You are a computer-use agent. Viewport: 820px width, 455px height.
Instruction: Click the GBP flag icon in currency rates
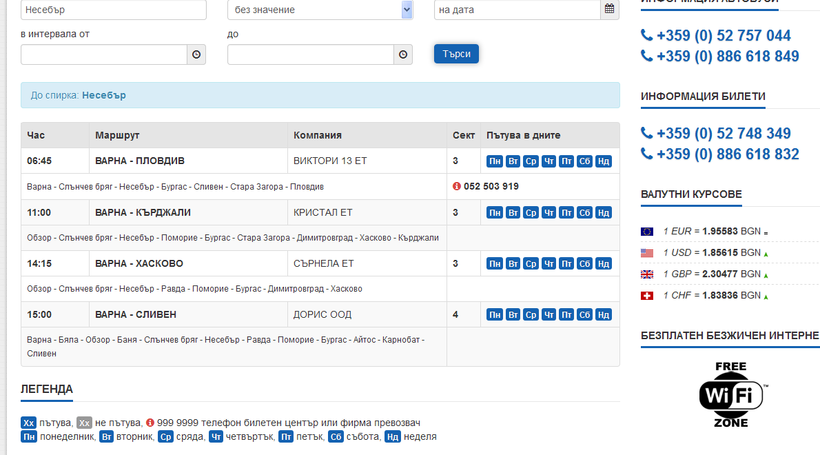(x=647, y=274)
